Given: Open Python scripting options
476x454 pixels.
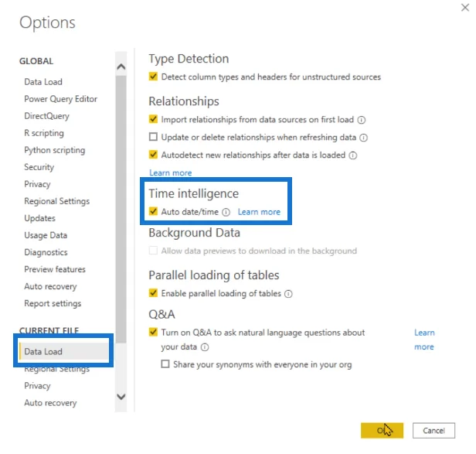Looking at the screenshot, I should pos(55,150).
